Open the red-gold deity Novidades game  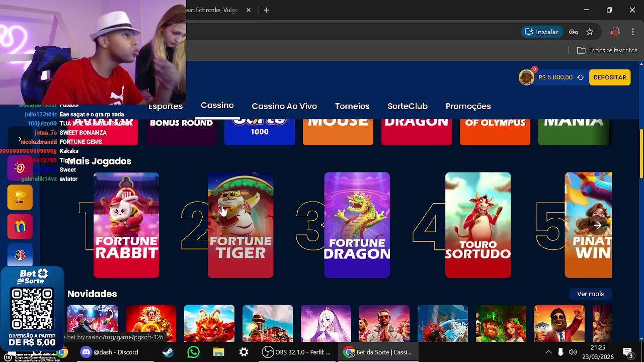point(151,323)
